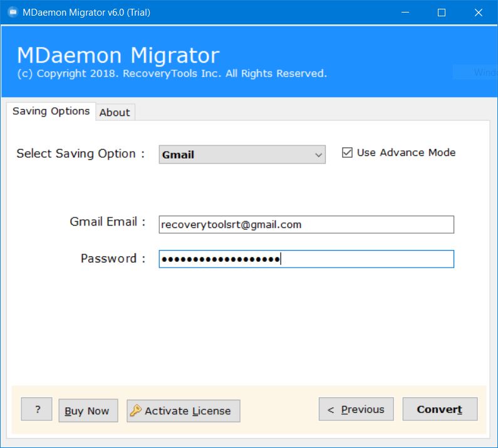Viewport: 498px width, 448px height.
Task: Click into the Password field
Action: [x=306, y=259]
